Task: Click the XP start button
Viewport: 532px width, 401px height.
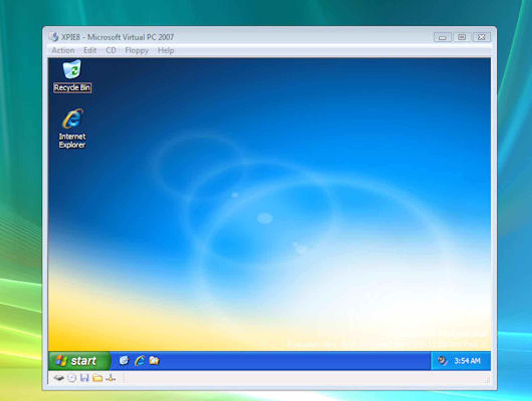Action: coord(79,361)
